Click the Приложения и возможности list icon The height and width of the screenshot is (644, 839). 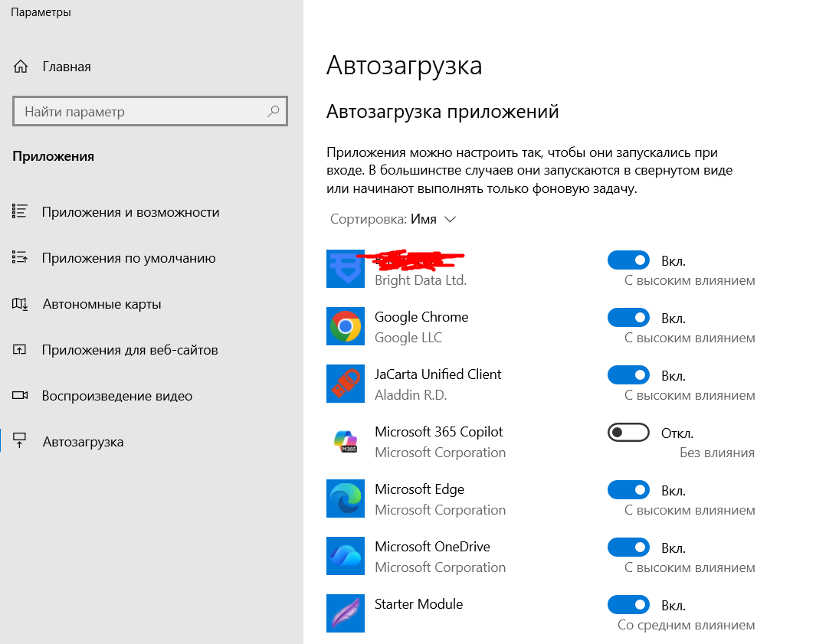(x=20, y=211)
